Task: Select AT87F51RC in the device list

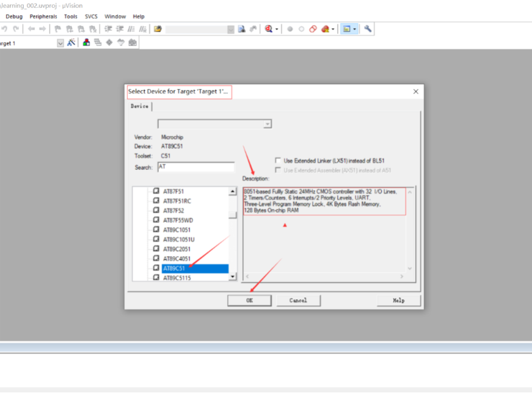Action: (x=177, y=201)
